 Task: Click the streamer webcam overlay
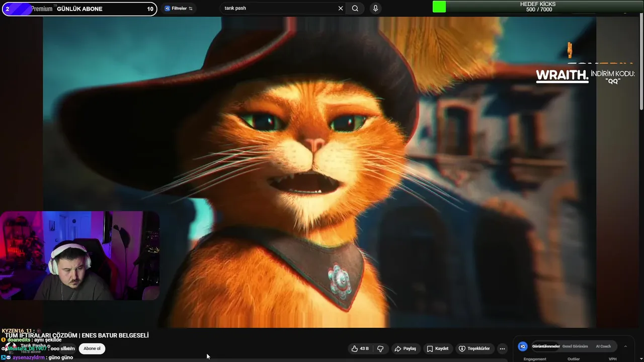click(79, 255)
